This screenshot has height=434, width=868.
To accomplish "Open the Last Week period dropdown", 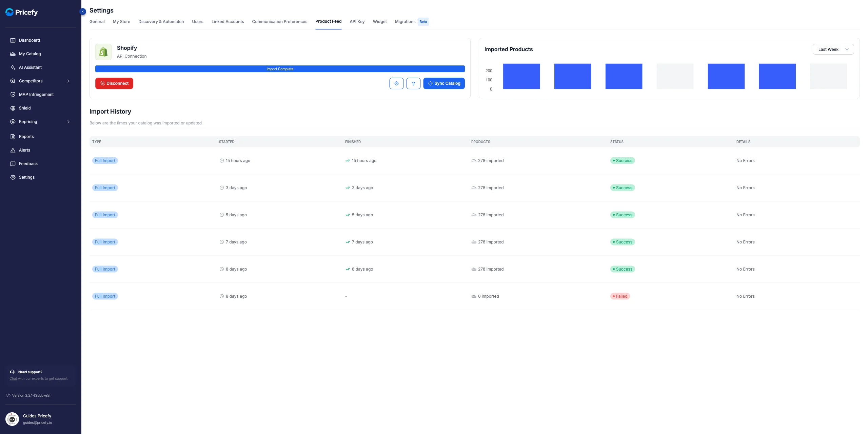I will (833, 50).
